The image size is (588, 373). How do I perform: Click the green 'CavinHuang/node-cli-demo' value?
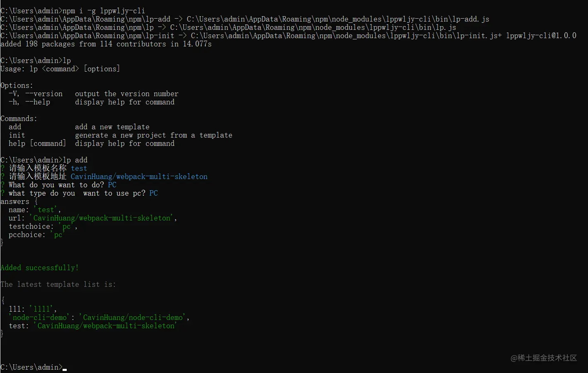pos(133,317)
